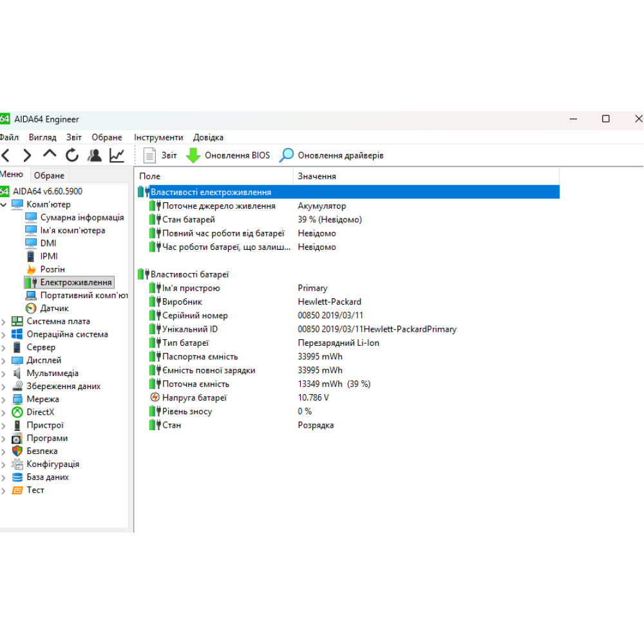This screenshot has width=644, height=644.
Task: Click the Значення column header
Action: pyautogui.click(x=316, y=176)
